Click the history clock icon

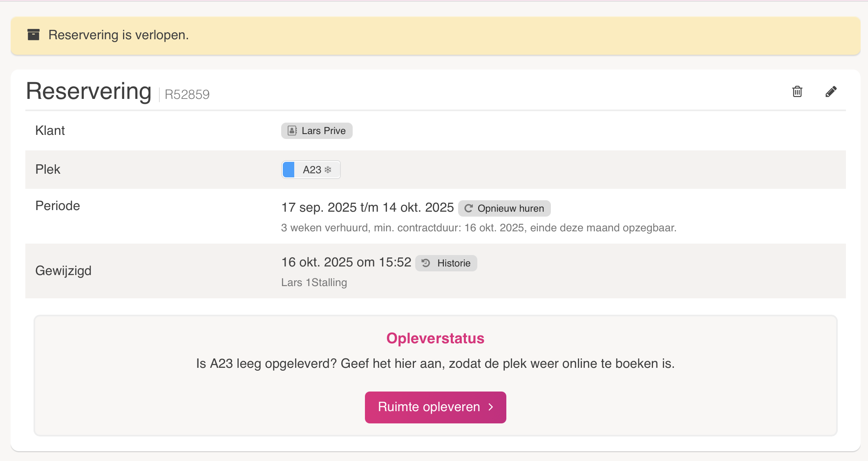pos(426,263)
